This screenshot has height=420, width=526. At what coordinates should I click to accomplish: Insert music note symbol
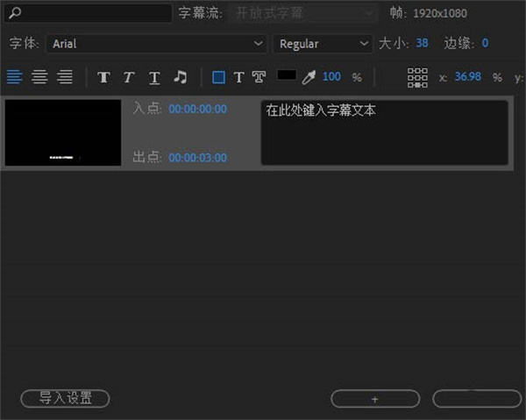pos(181,77)
